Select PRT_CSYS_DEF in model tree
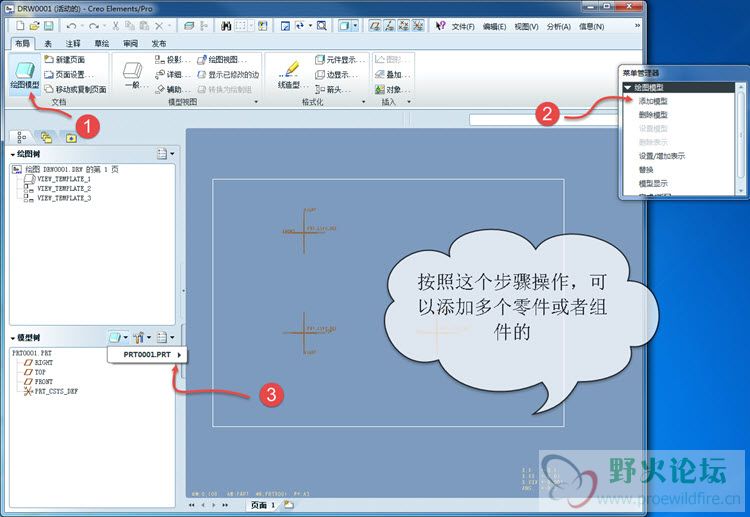750x517 pixels. pos(56,391)
